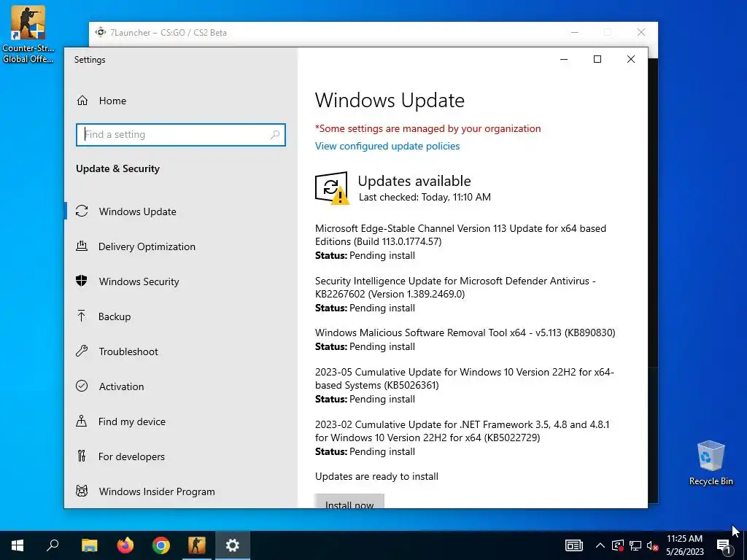Open Home in Settings sidebar
Viewport: 747px width, 560px height.
pyautogui.click(x=181, y=101)
